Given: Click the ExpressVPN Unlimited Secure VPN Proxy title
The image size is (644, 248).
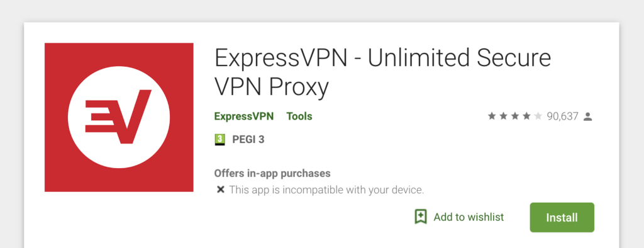Looking at the screenshot, I should [382, 72].
